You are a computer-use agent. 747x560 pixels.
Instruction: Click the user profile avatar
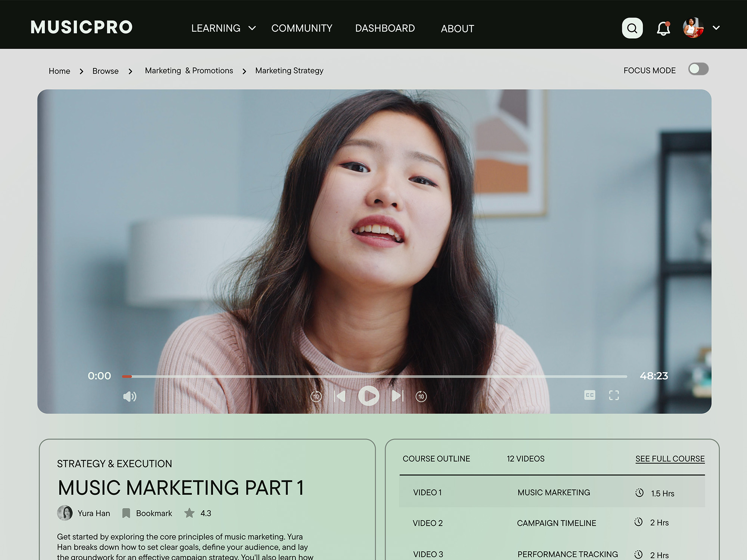tap(693, 28)
